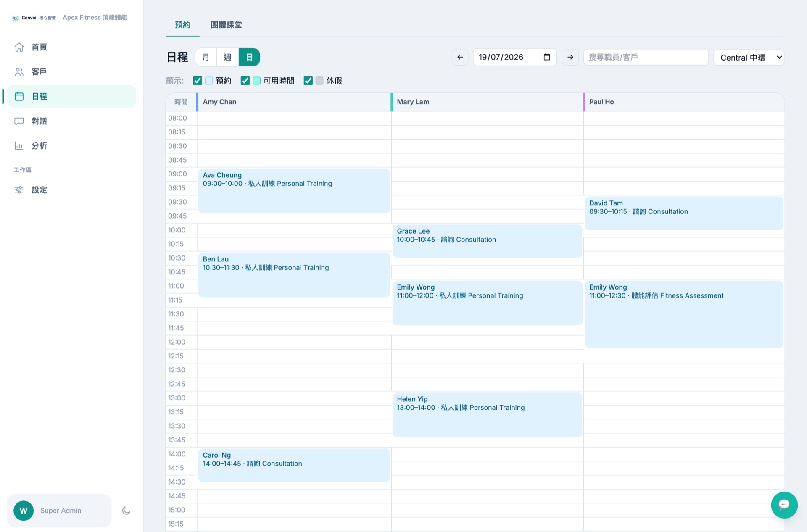This screenshot has height=532, width=807.
Task: Select the 月 month view
Action: [206, 57]
